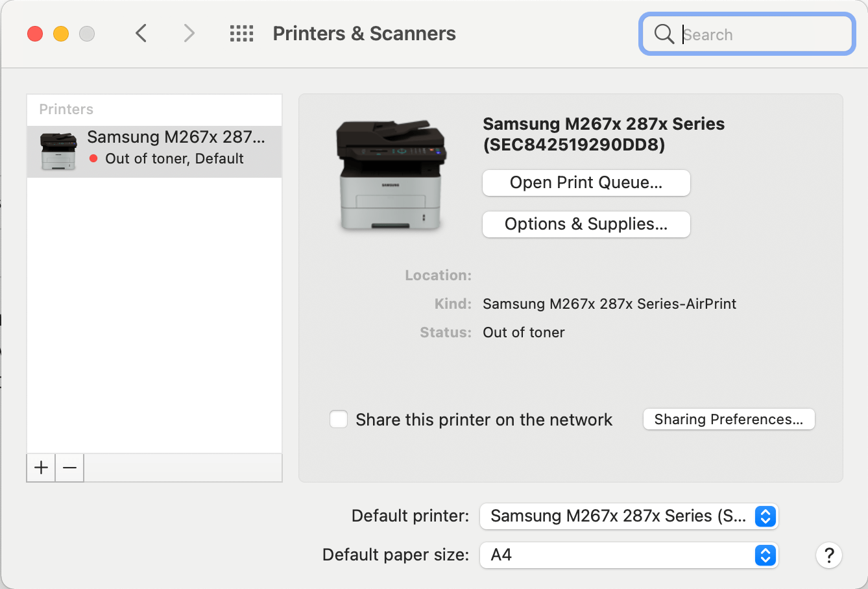Click inside the Search field
Viewport: 868px width, 589px height.
pos(746,34)
